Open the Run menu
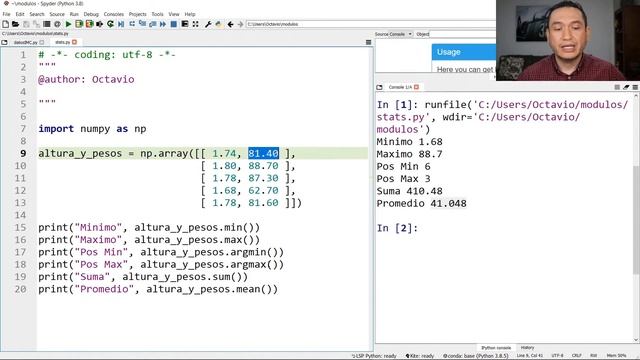640x360 pixels. (74, 14)
